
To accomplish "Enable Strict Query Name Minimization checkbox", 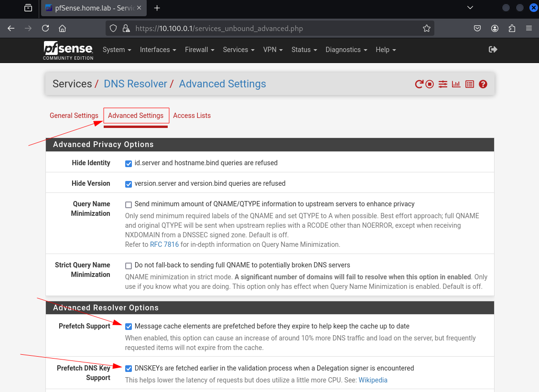I will click(x=129, y=266).
